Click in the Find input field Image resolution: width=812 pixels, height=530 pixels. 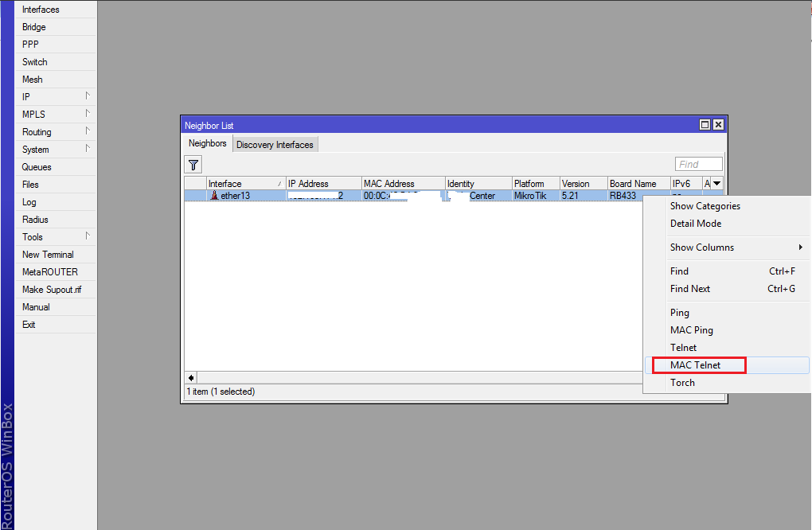[x=698, y=165]
